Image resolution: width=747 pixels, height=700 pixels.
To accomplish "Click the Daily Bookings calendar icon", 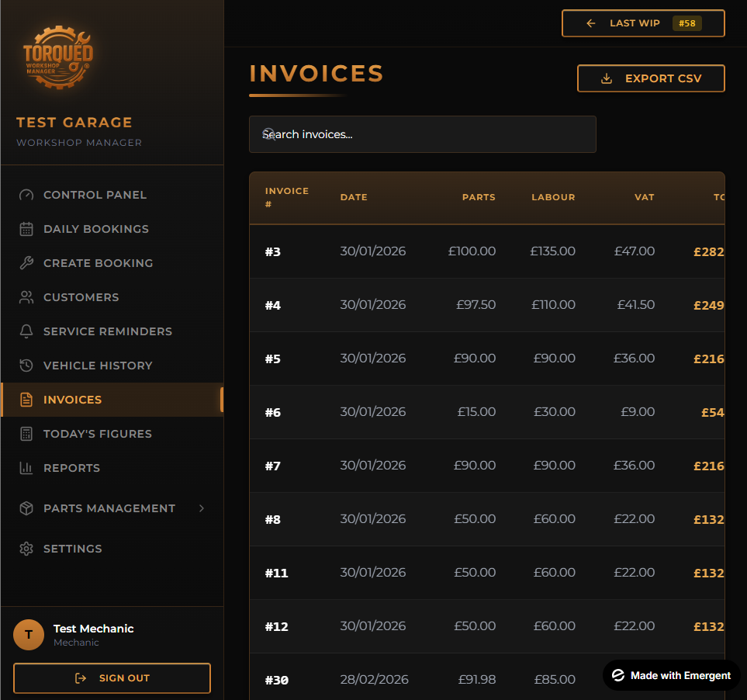I will click(26, 229).
